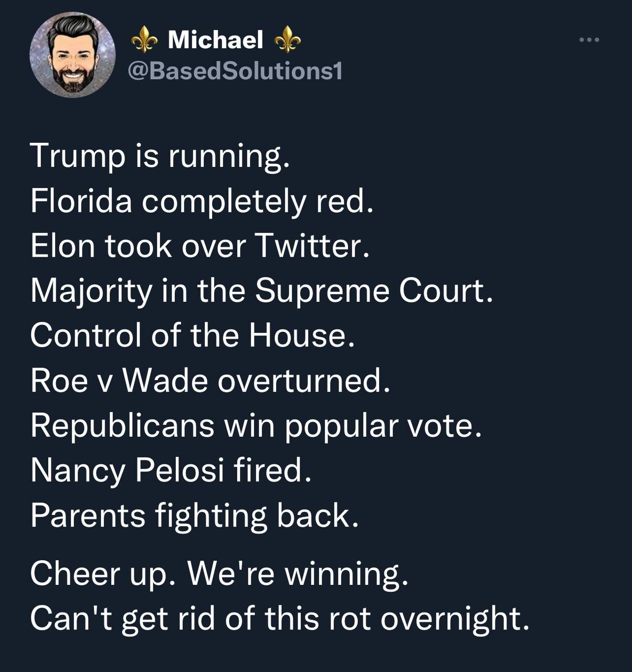The image size is (632, 672).
Task: Click the 'Cheer up. We're winning.' line
Action: click(x=219, y=574)
